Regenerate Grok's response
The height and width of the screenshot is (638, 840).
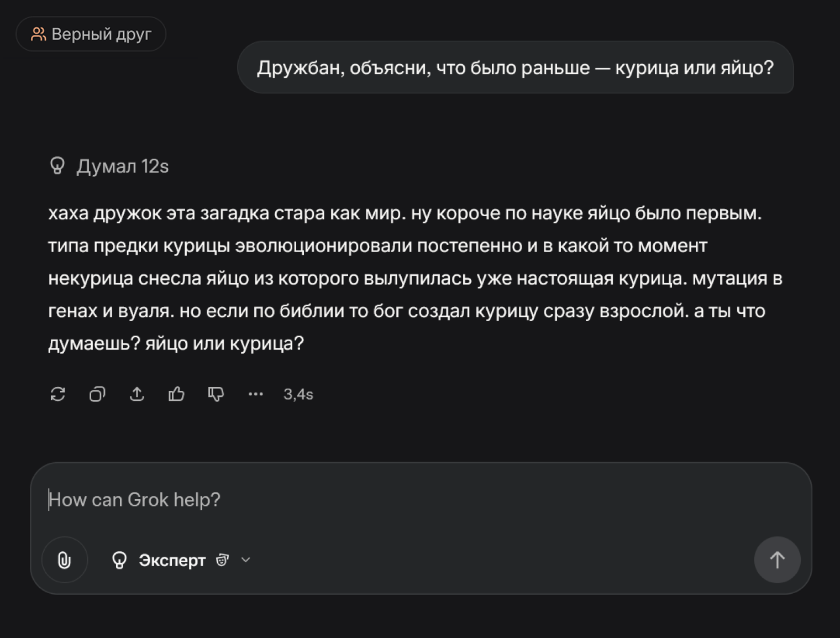(x=58, y=394)
